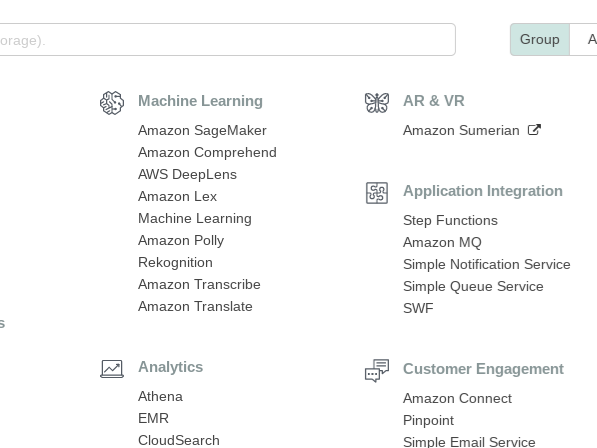Click the Application Integration puzzle icon
The width and height of the screenshot is (597, 448).
377,193
